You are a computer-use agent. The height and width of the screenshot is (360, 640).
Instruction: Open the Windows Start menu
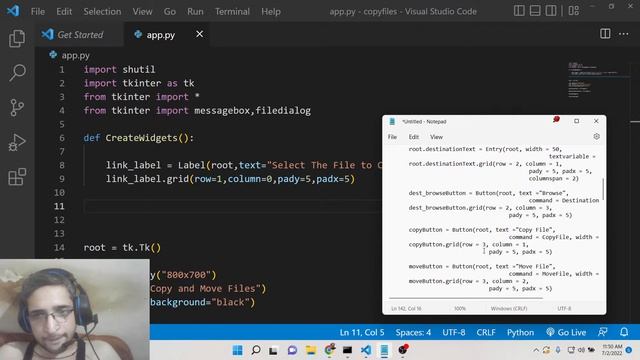click(x=237, y=350)
